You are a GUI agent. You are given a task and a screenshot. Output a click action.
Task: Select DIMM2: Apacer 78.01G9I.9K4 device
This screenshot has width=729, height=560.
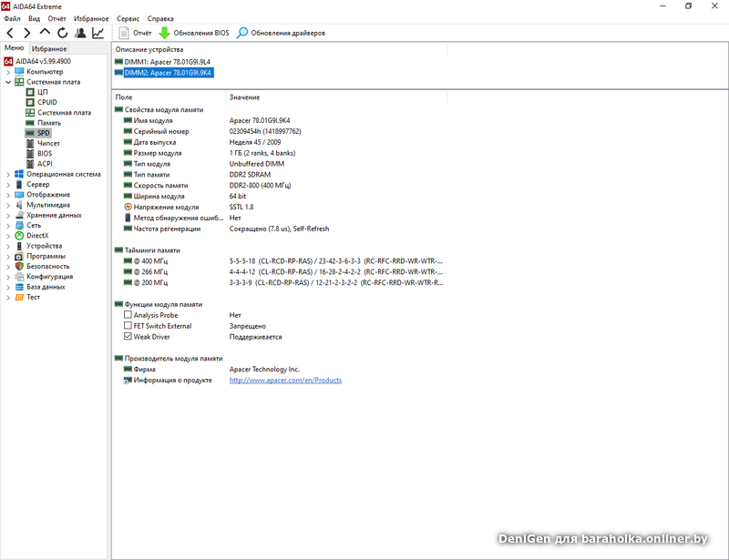click(168, 73)
